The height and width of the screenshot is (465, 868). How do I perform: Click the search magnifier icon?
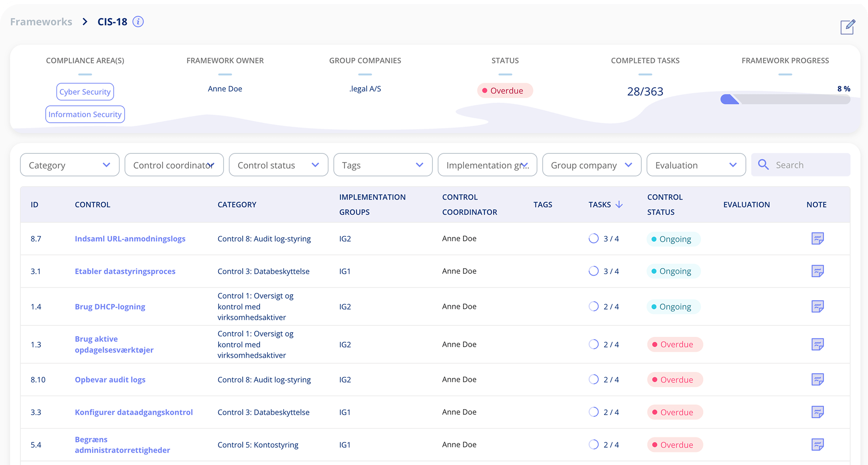coord(763,164)
